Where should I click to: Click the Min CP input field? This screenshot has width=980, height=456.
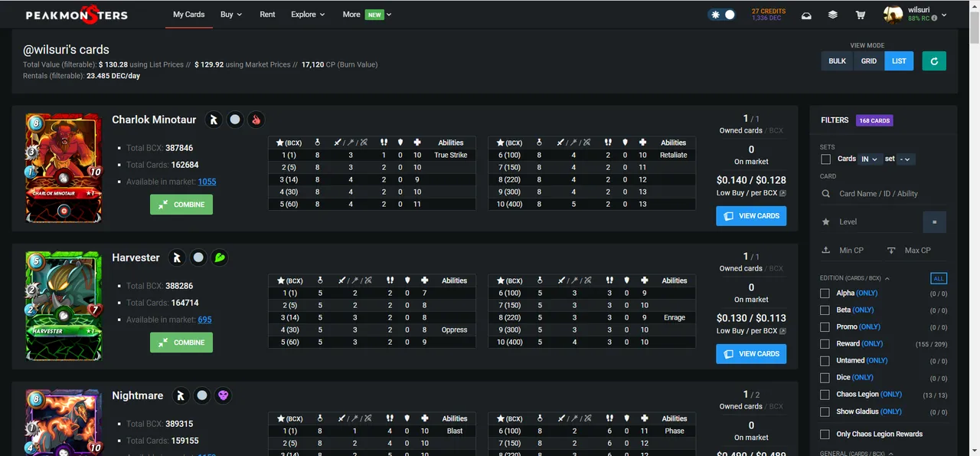857,251
